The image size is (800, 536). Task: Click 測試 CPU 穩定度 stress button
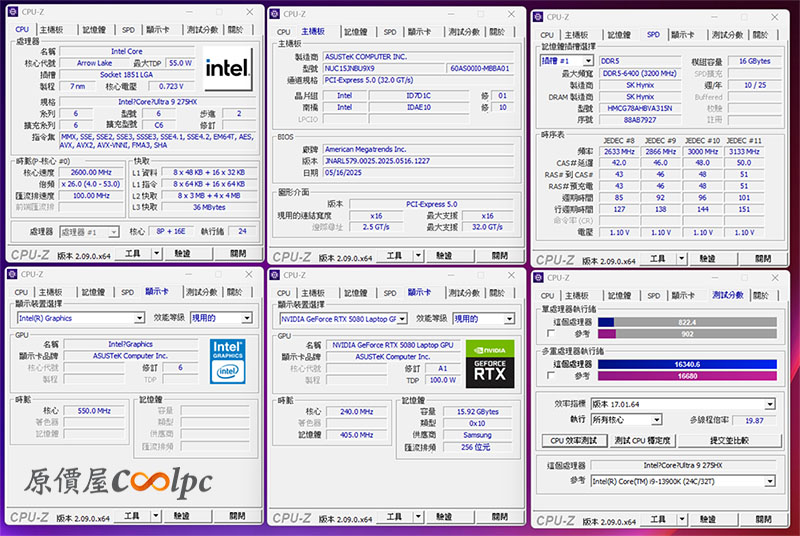[x=642, y=440]
